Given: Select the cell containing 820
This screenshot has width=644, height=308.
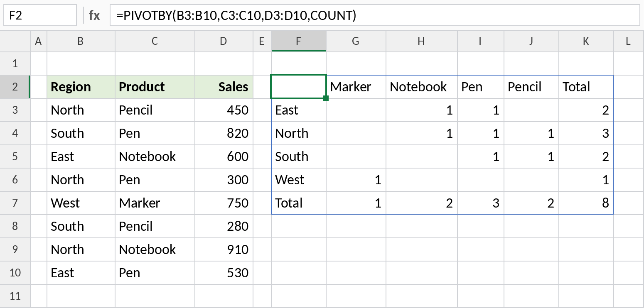Looking at the screenshot, I should point(224,133).
